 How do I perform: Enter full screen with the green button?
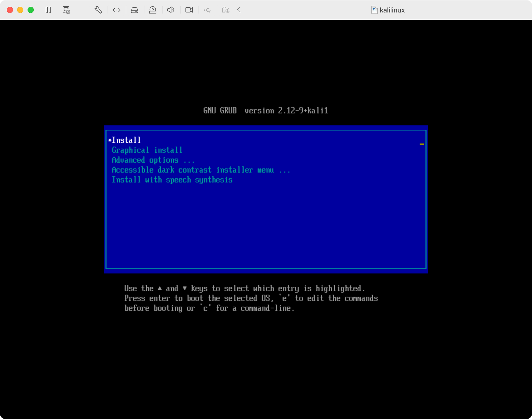(x=30, y=10)
